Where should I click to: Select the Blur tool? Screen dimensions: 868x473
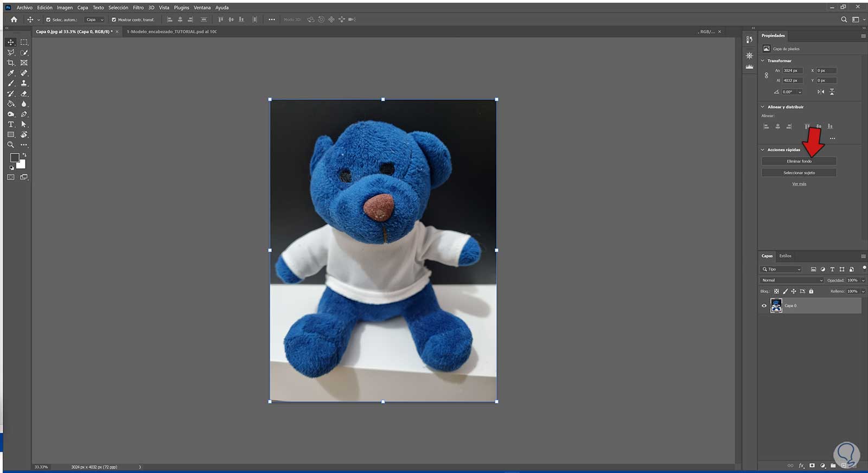point(24,104)
